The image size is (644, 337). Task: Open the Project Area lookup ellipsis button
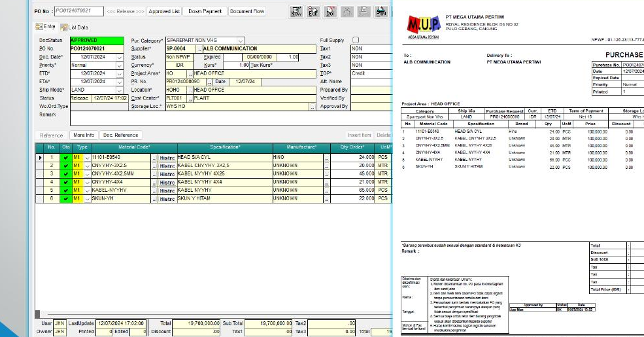click(190, 73)
